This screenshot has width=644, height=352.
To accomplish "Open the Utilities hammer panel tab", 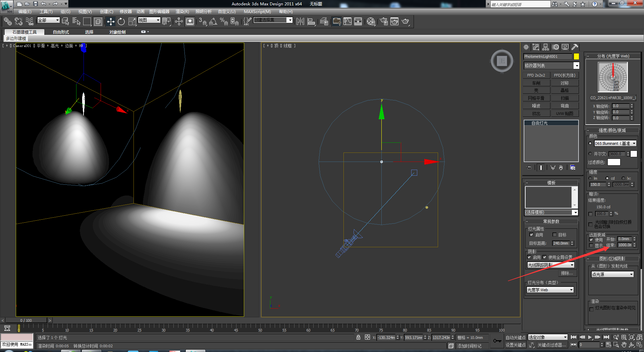I will pyautogui.click(x=575, y=47).
